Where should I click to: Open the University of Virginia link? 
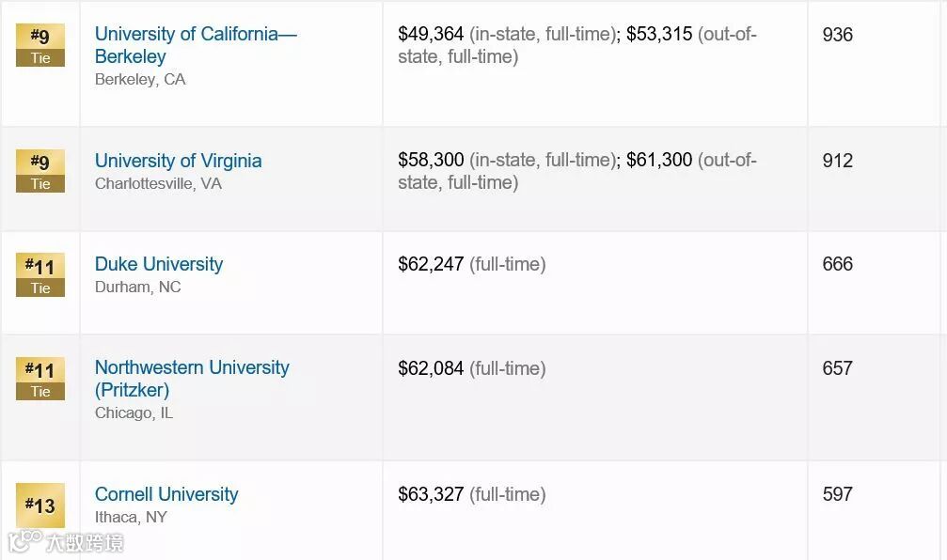click(178, 161)
